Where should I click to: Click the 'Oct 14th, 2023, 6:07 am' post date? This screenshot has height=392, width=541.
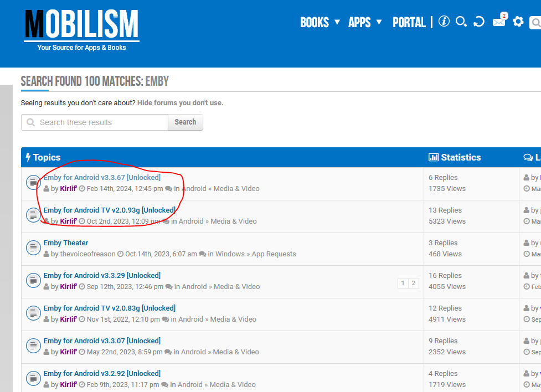(x=161, y=254)
